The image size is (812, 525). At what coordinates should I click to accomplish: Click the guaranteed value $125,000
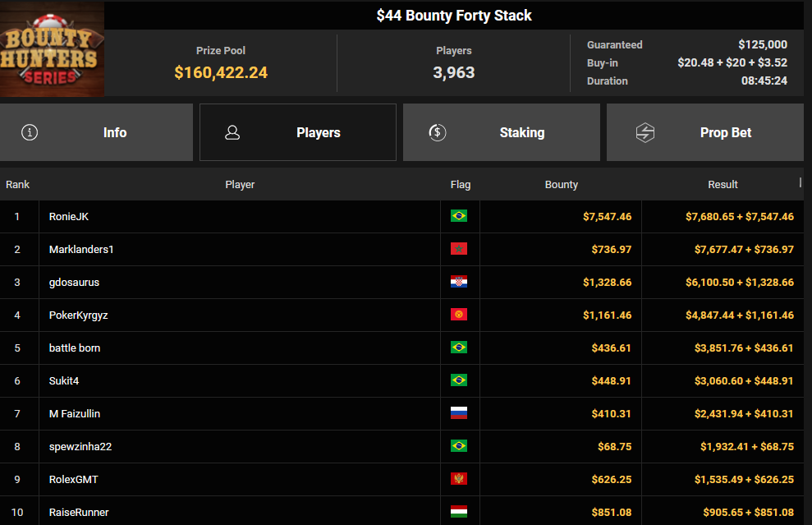tap(763, 44)
